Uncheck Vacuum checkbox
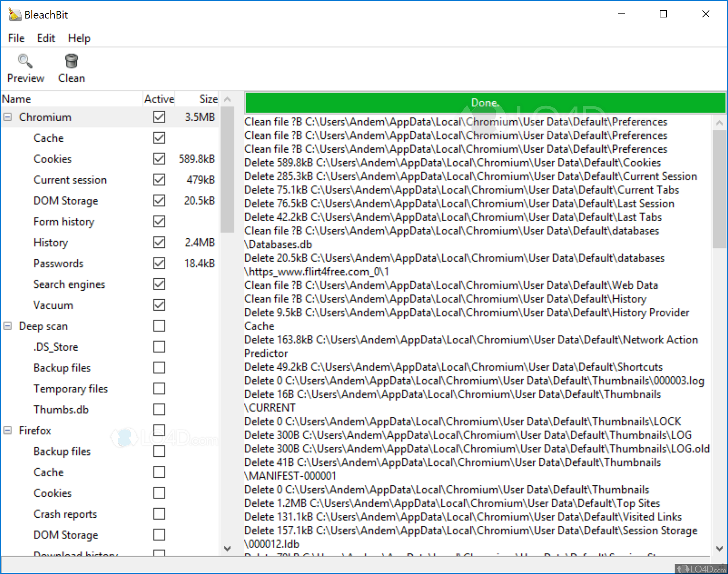The height and width of the screenshot is (574, 728). [x=159, y=305]
